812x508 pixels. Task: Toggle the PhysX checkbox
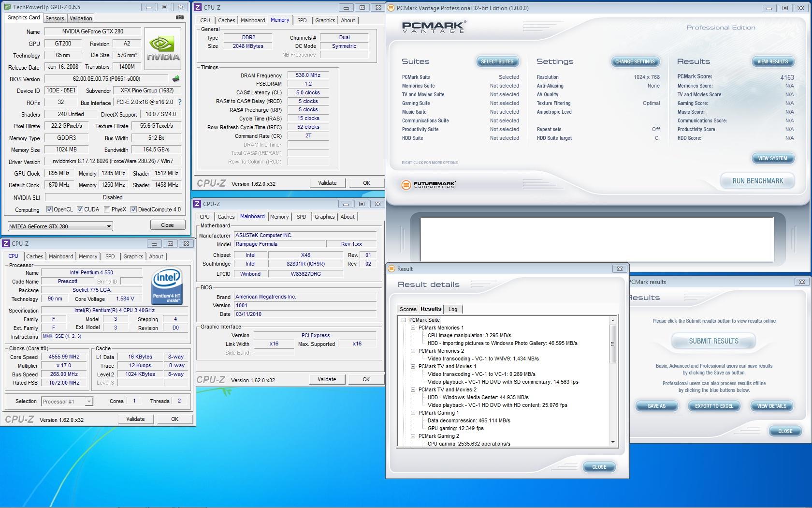pyautogui.click(x=107, y=209)
